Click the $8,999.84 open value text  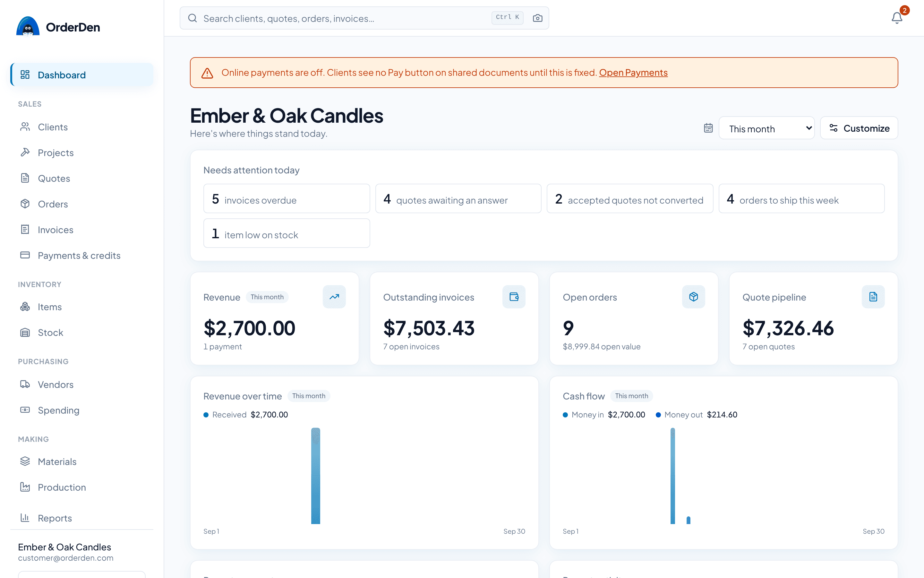pyautogui.click(x=601, y=347)
